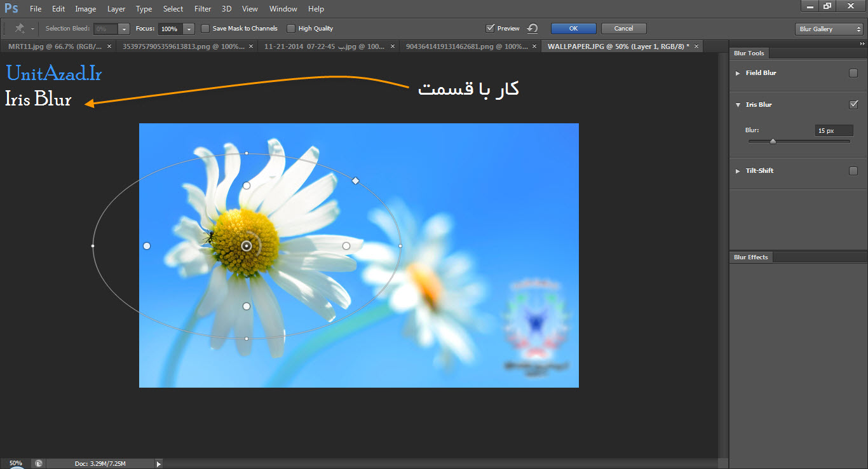The image size is (868, 469).
Task: Expand the Field Blur section
Action: (x=738, y=73)
